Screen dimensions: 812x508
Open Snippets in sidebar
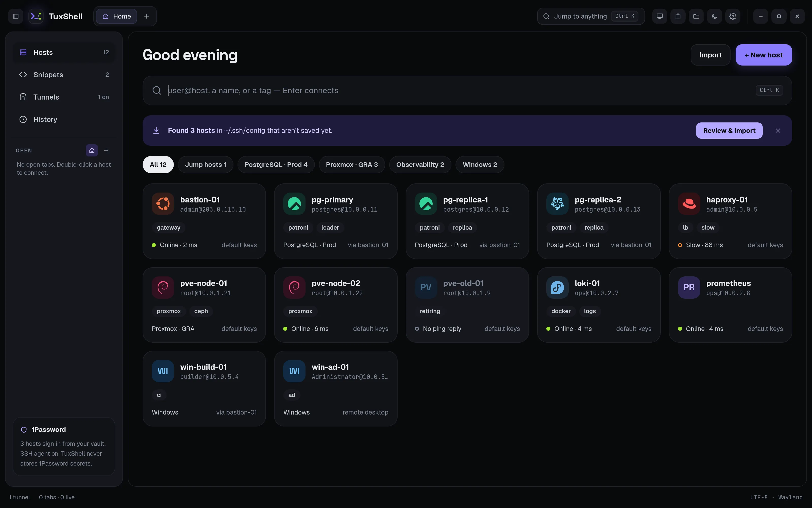click(64, 75)
